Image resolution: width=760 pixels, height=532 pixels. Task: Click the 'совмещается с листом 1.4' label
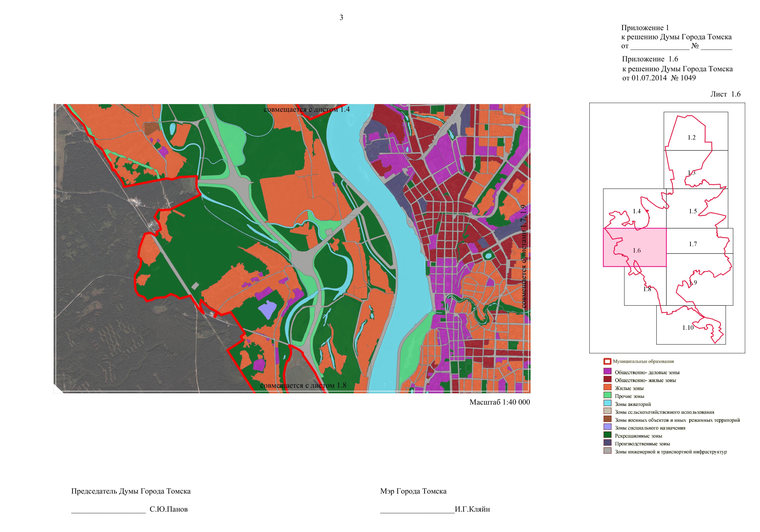tap(307, 110)
